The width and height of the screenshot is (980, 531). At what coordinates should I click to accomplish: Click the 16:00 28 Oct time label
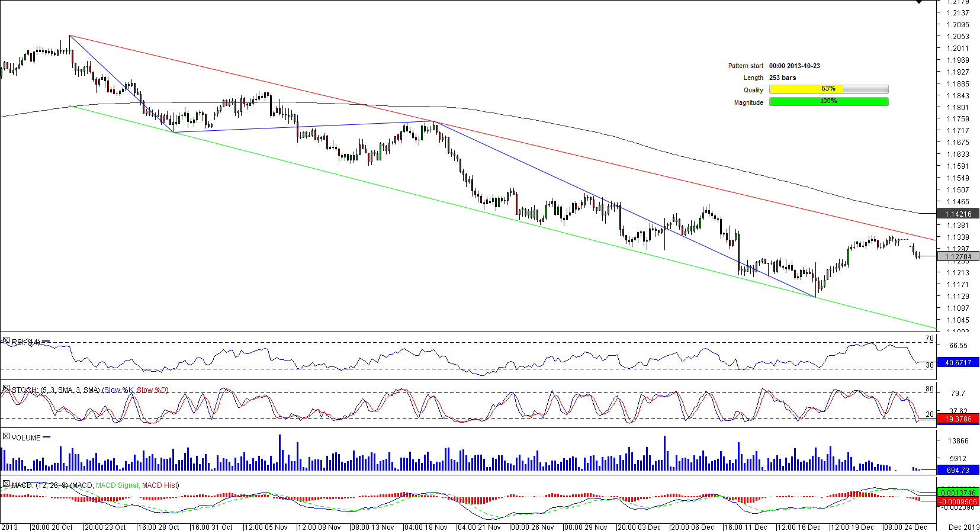point(159,527)
